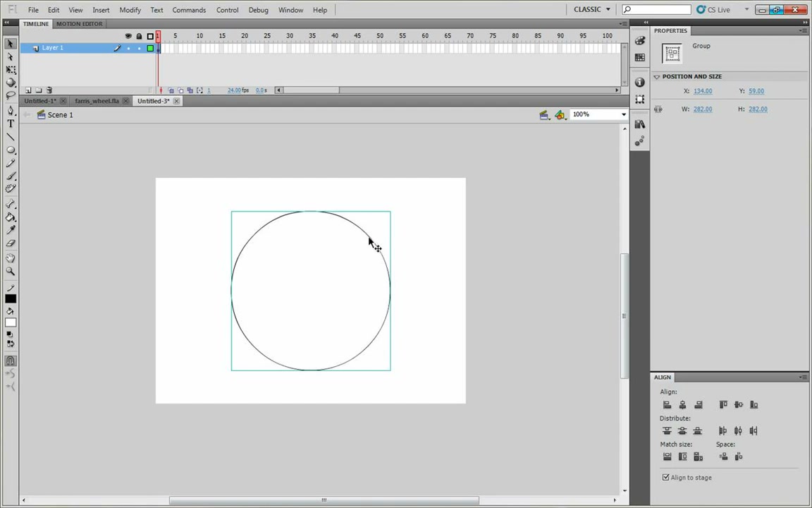This screenshot has width=812, height=508.
Task: Select the Bone tool
Action: (11, 204)
